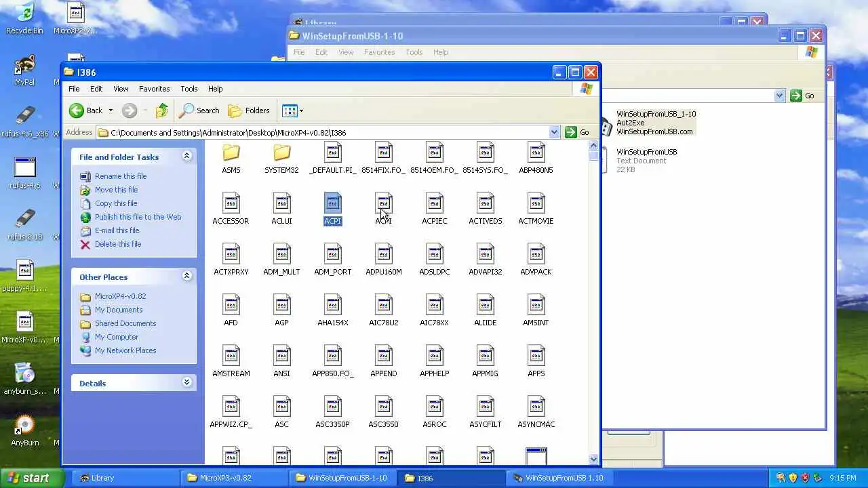Image resolution: width=868 pixels, height=488 pixels.
Task: Select the AMSTREAM file icon
Action: coord(231,355)
